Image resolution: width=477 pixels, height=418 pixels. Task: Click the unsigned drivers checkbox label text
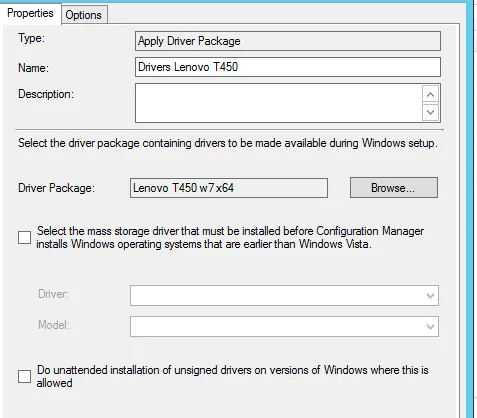click(232, 376)
